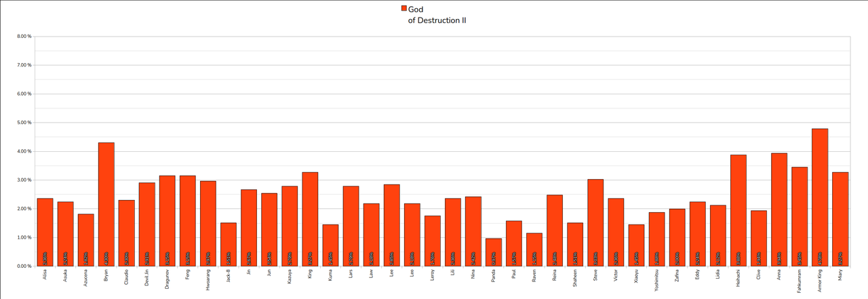This screenshot has width=868, height=299.
Task: Select the Paul bar
Action: click(x=514, y=243)
